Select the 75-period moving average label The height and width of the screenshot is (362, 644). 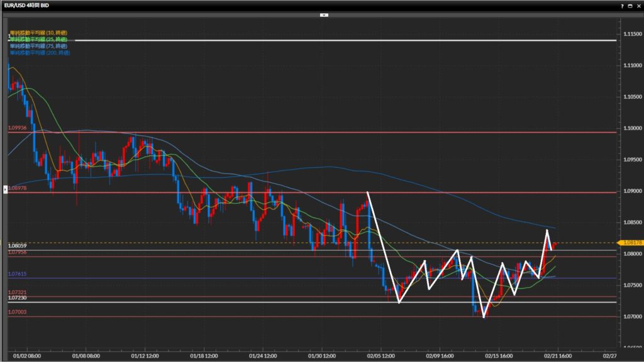[x=38, y=46]
